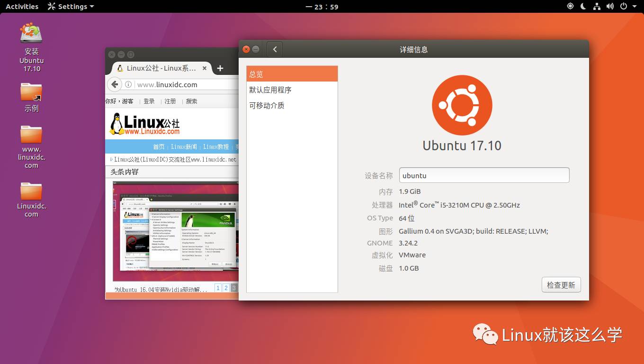Click the wired network icon in the top bar

pos(597,6)
